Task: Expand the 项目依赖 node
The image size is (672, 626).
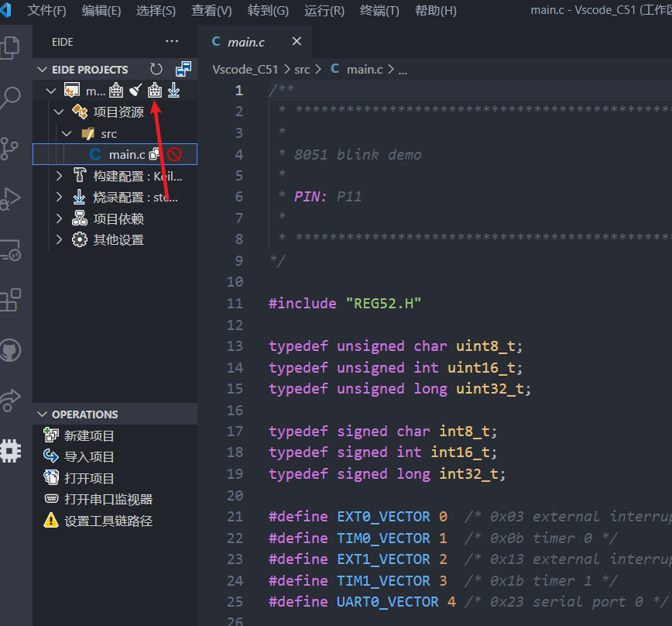Action: (x=59, y=218)
